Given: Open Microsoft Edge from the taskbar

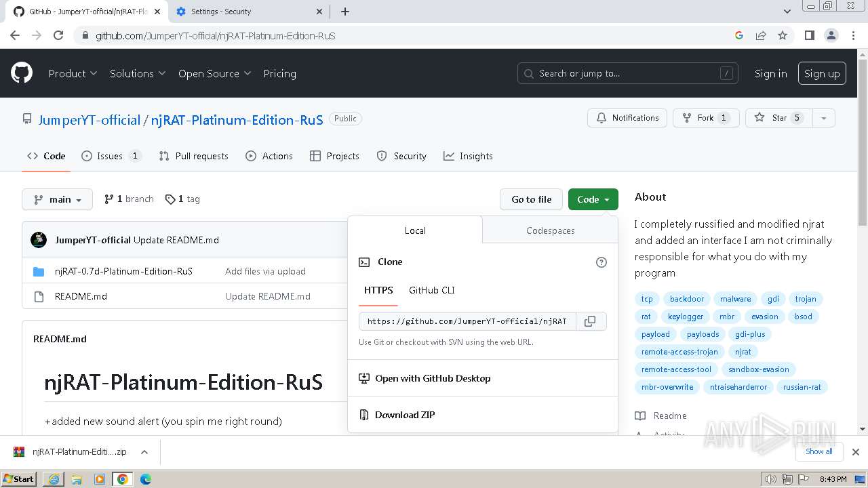Looking at the screenshot, I should [146, 479].
